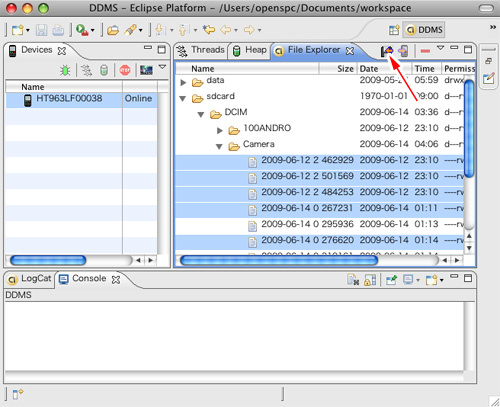This screenshot has width=500, height=407.
Task: Toggle the Scroll Lock console icon
Action: pyautogui.click(x=370, y=280)
